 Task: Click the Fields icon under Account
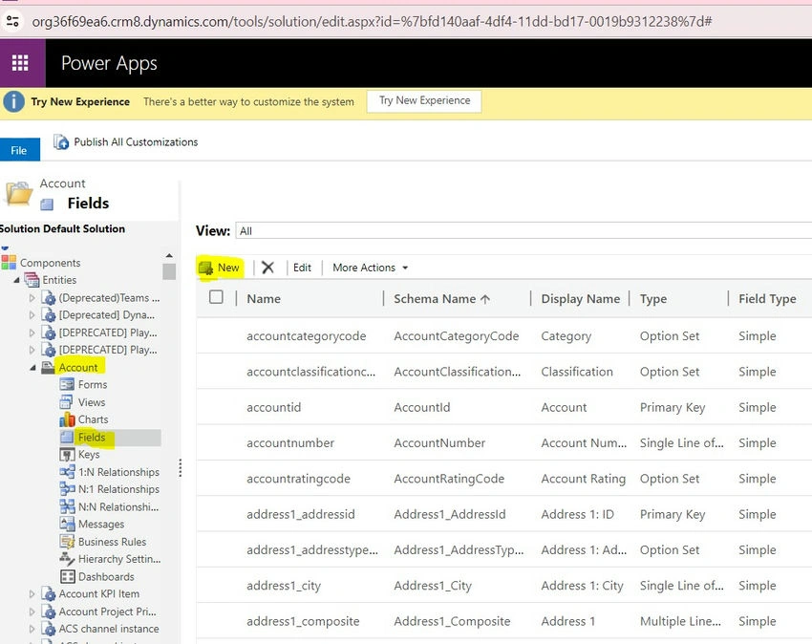coord(67,438)
